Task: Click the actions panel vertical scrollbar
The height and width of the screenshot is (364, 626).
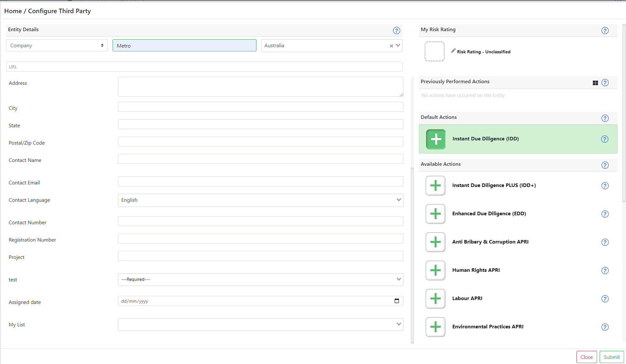Action: coord(624,112)
